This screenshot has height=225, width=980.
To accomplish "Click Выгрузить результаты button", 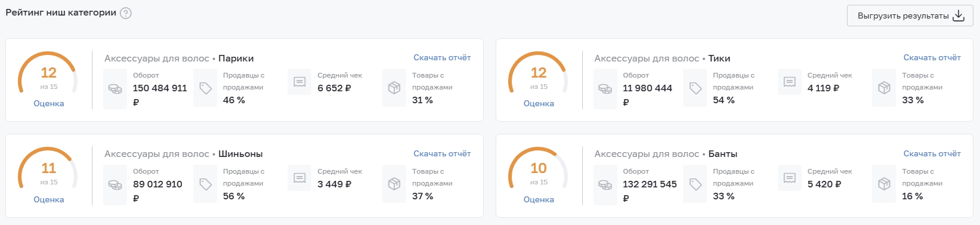I will (910, 16).
